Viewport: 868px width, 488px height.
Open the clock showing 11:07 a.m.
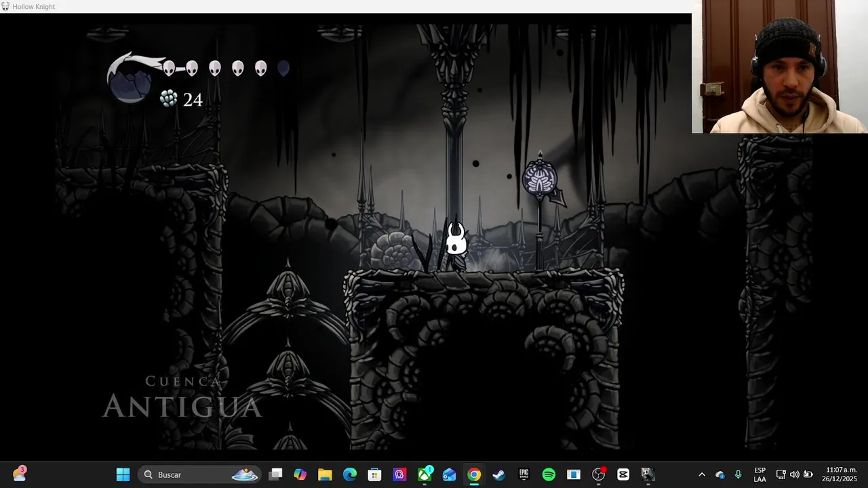(x=841, y=474)
